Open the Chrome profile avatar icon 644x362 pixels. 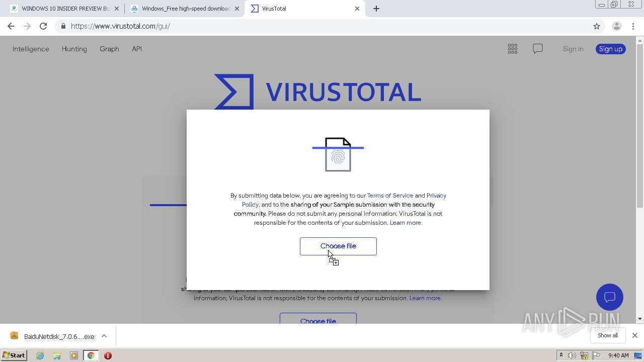point(616,26)
